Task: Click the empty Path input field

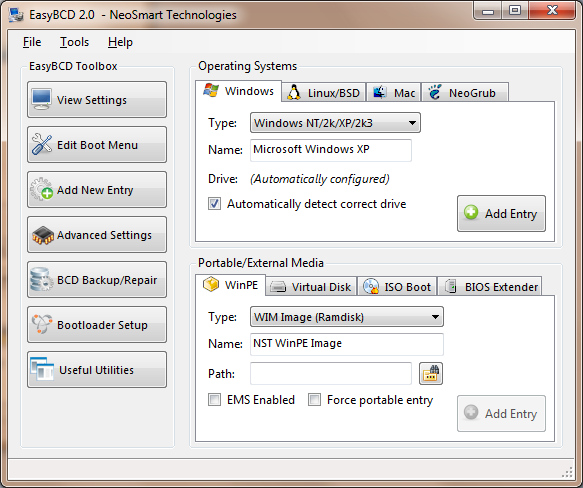Action: (331, 373)
